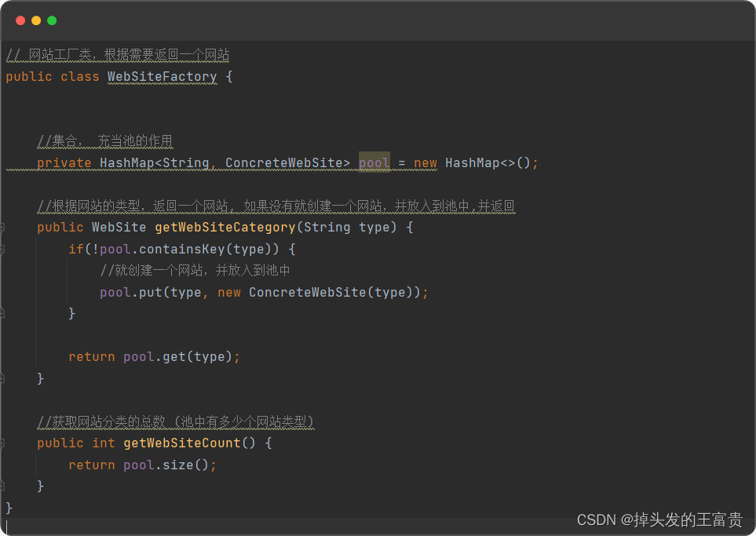Image resolution: width=756 pixels, height=536 pixels.
Task: Click the comment "//就创建一个网站，并放入到池中"
Action: [x=195, y=270]
